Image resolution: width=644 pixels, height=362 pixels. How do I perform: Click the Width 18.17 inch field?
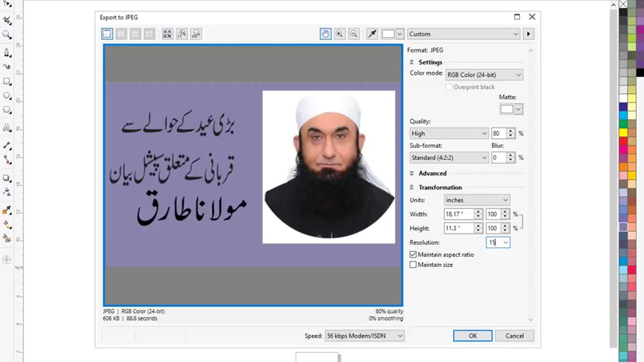coord(459,214)
